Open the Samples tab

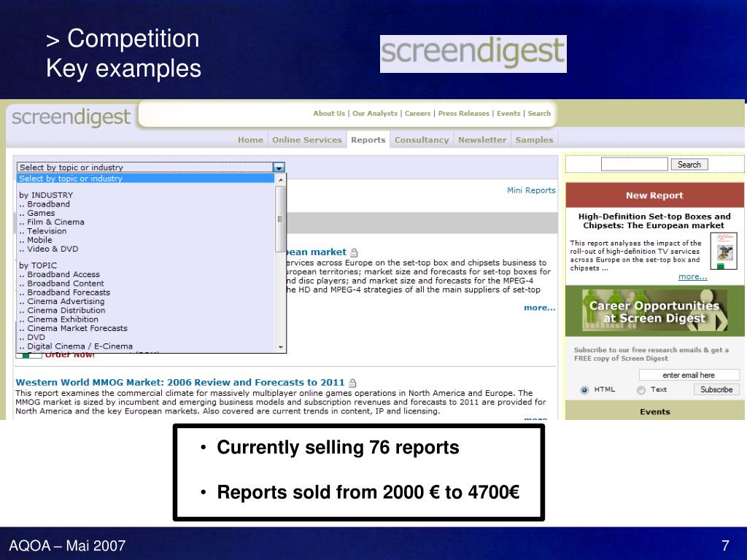pyautogui.click(x=534, y=140)
